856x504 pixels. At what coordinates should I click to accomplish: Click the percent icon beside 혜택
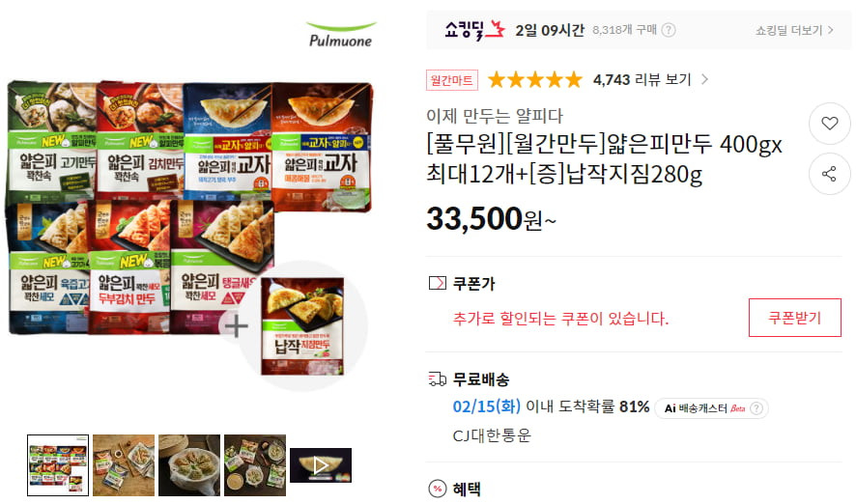click(x=438, y=489)
